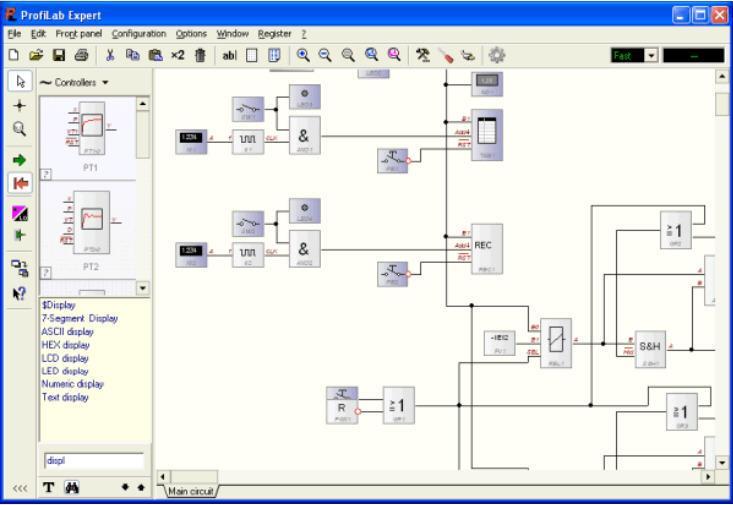Image resolution: width=733 pixels, height=505 pixels.
Task: Create a new circuit file
Action: (x=14, y=55)
